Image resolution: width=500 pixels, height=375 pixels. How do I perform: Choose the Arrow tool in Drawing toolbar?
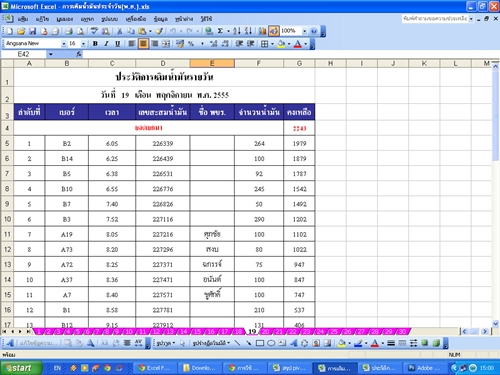[x=248, y=343]
